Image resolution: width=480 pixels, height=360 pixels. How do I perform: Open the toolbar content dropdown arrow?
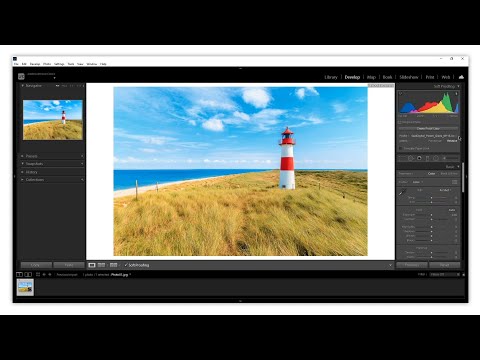pos(390,265)
